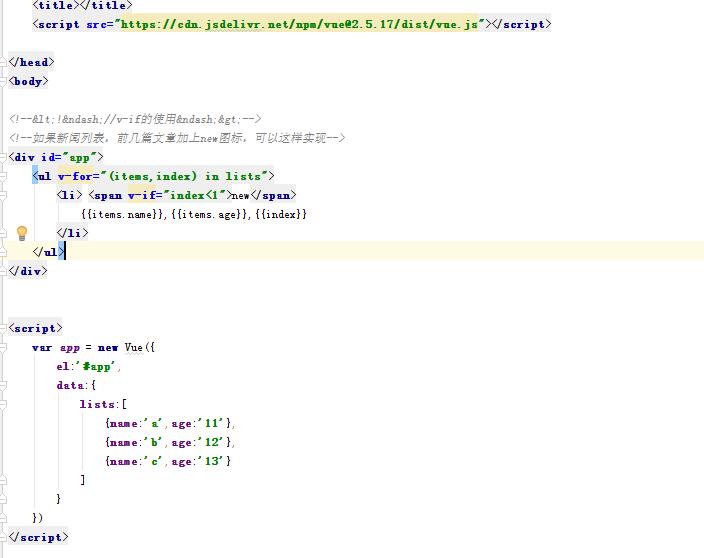The height and width of the screenshot is (558, 704).
Task: Collapse the var app fold marker
Action: [3, 347]
